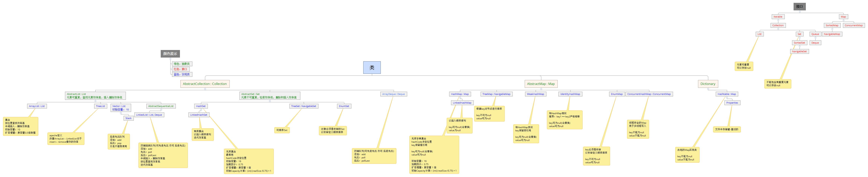Collapse children under AbstractSet node

click(270, 101)
